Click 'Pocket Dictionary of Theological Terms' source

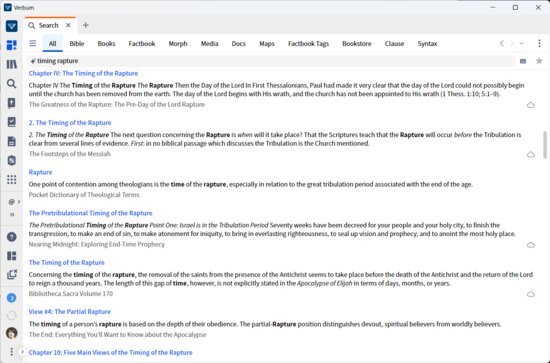84,195
